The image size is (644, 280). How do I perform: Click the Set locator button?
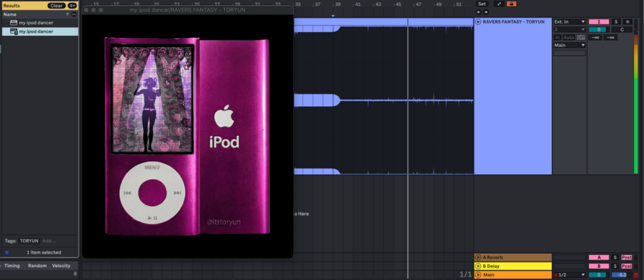click(482, 4)
